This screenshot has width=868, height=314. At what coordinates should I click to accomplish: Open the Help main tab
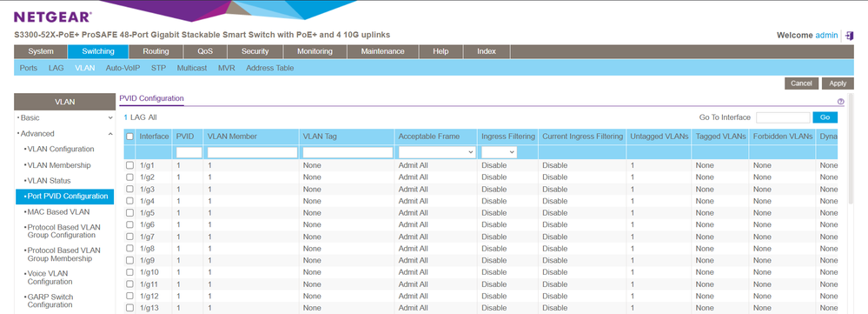[441, 51]
